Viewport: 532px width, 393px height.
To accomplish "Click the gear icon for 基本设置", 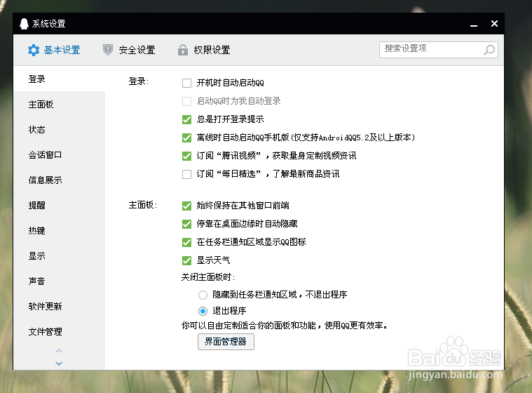I will tap(34, 50).
